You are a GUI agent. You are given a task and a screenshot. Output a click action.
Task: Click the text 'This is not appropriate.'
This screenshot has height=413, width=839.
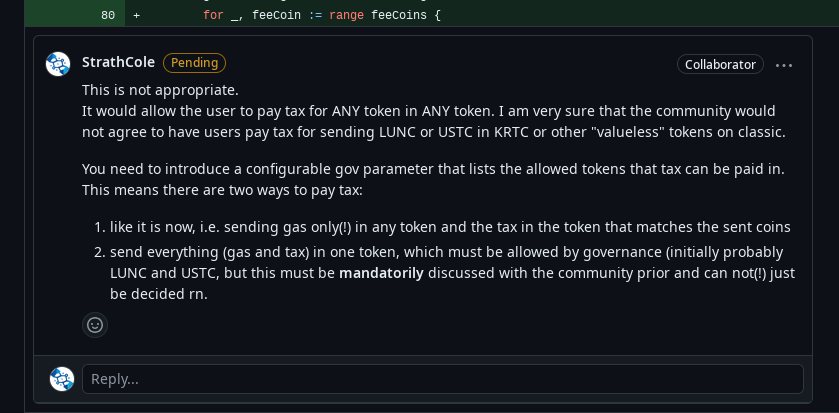coord(160,89)
